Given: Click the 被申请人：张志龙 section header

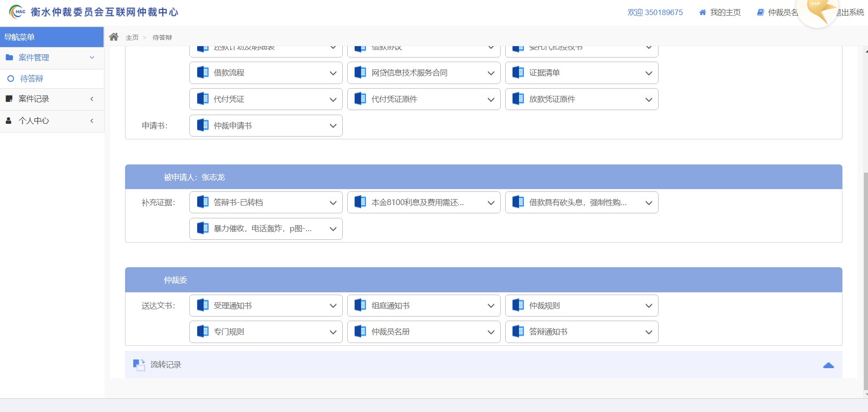Looking at the screenshot, I should coord(484,177).
